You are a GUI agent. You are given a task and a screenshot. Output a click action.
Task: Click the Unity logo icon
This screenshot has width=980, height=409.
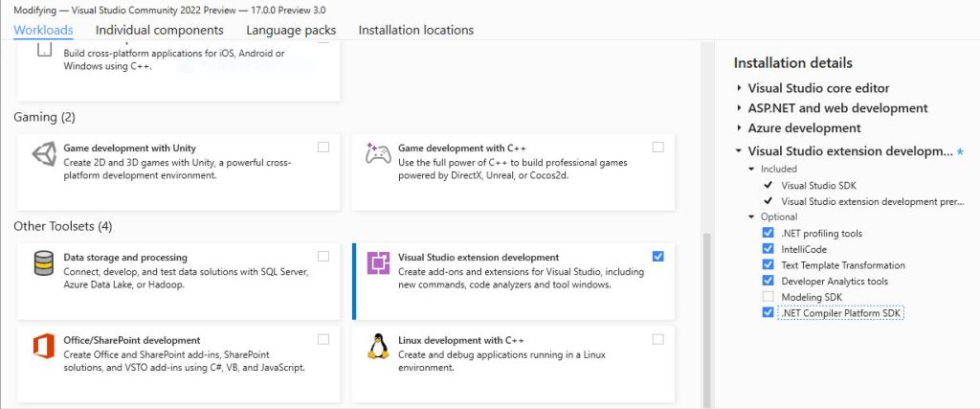tap(43, 156)
